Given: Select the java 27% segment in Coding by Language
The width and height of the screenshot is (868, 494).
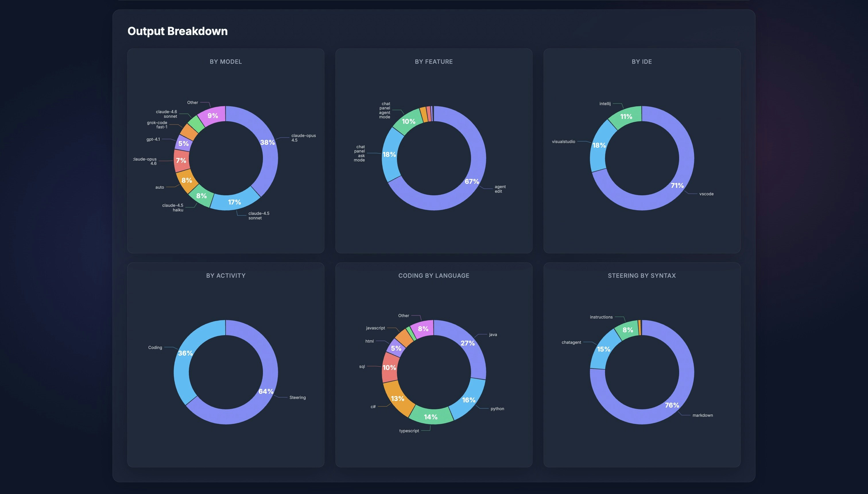Looking at the screenshot, I should (467, 343).
